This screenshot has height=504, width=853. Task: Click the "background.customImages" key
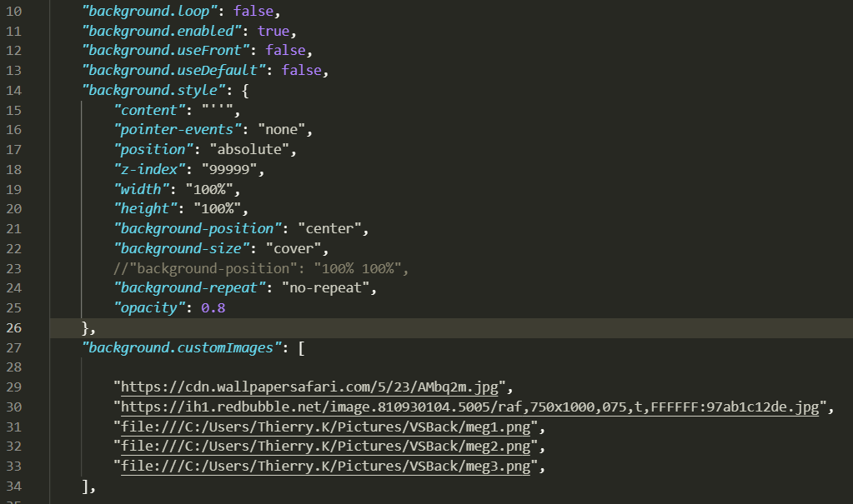click(182, 347)
